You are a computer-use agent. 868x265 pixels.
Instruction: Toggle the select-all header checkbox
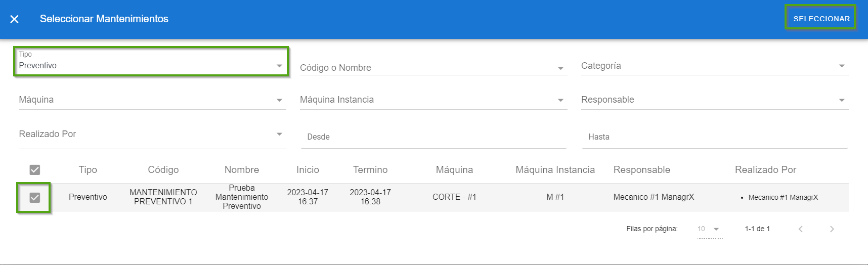click(34, 170)
